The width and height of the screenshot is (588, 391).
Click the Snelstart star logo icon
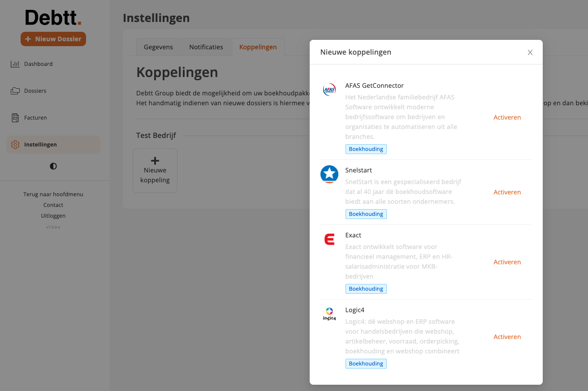[329, 174]
